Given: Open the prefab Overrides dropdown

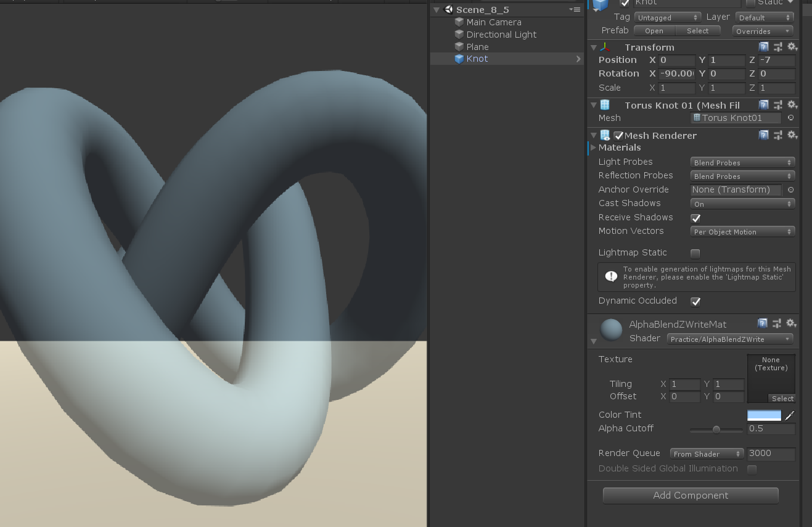Looking at the screenshot, I should click(763, 31).
